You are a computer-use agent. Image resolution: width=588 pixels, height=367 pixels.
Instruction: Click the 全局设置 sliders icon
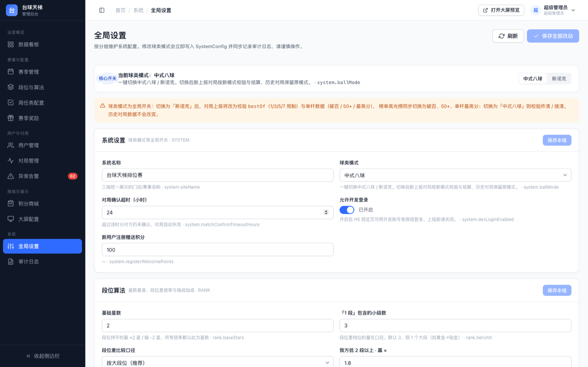pyautogui.click(x=11, y=246)
